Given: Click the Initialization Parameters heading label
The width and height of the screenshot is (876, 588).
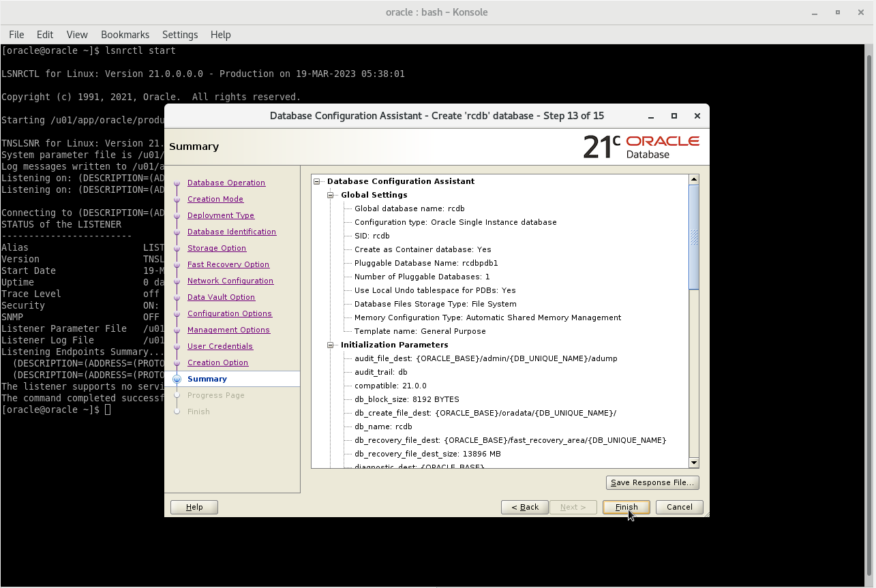Looking at the screenshot, I should (395, 345).
